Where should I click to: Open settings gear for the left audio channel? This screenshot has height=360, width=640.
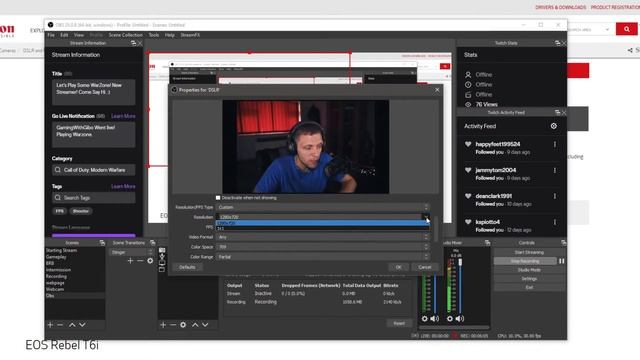tap(424, 318)
